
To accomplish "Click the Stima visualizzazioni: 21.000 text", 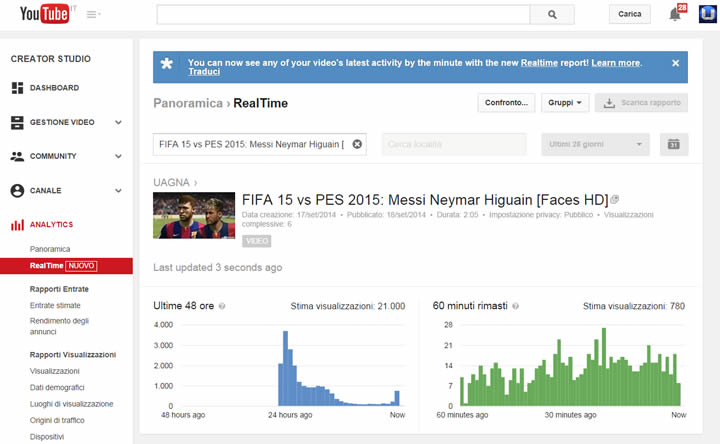I will [x=348, y=306].
